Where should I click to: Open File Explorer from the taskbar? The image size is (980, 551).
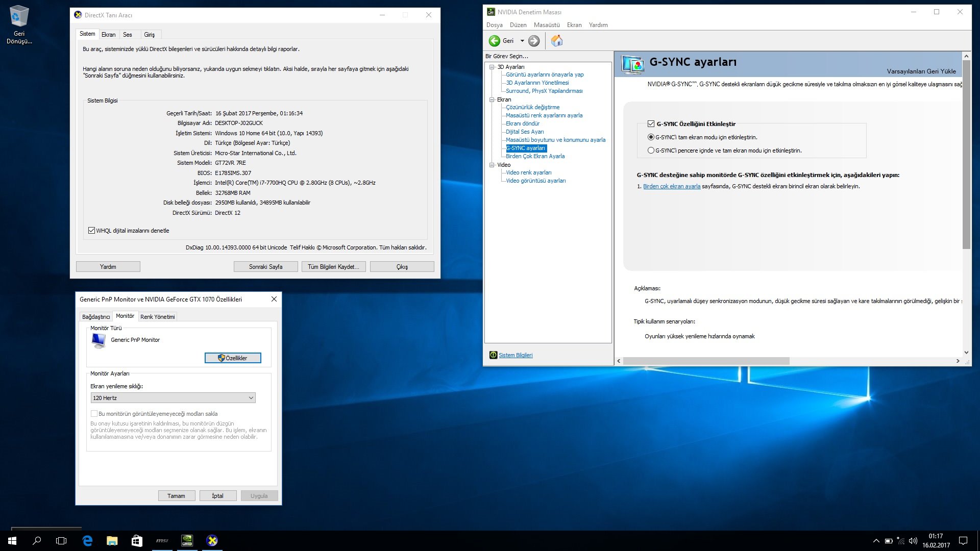tap(112, 541)
